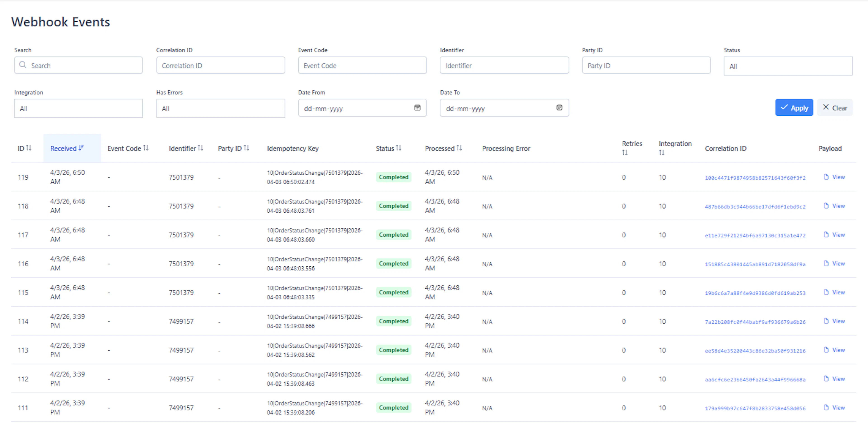Click idempotency key ending 06:50:02.474
Screen dimensions: 868x425
315,177
